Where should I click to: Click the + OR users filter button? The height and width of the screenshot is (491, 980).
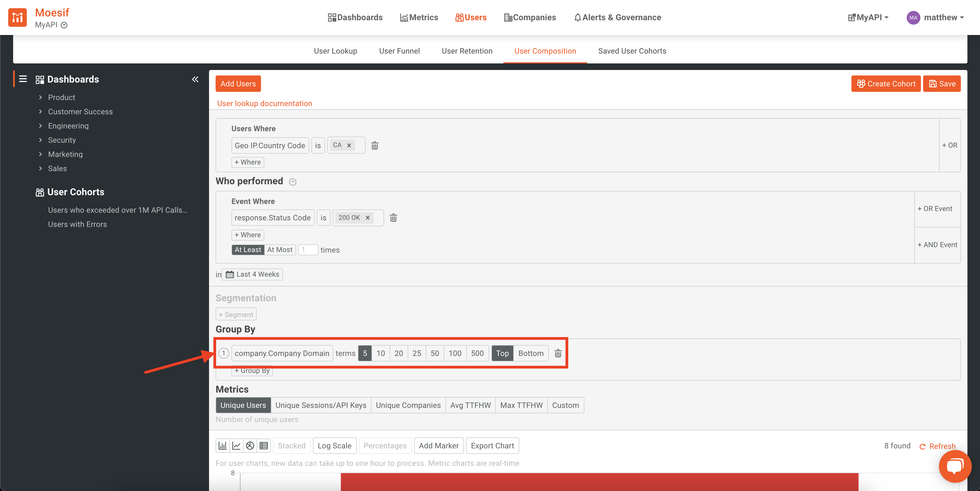point(950,145)
